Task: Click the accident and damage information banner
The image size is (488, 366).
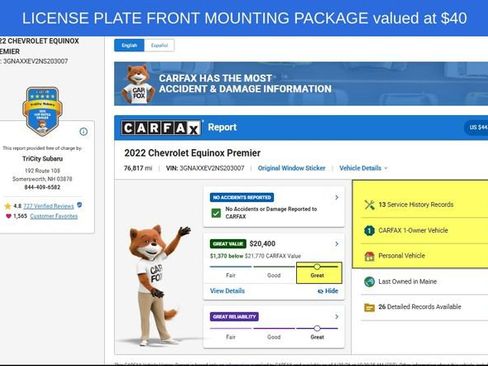Action: click(301, 84)
